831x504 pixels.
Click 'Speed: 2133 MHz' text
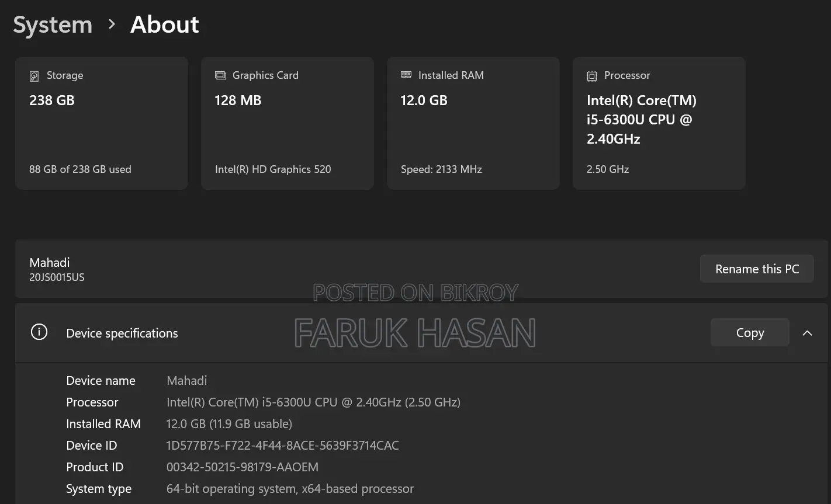(x=441, y=169)
